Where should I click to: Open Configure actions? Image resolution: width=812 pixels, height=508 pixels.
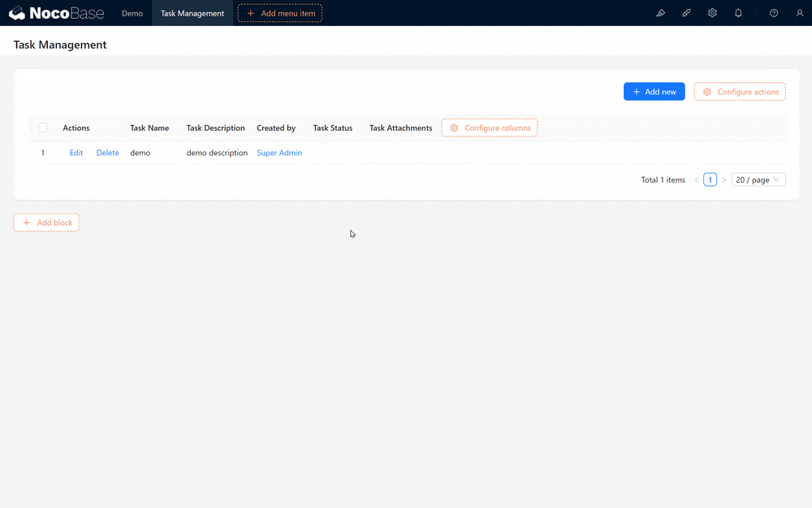click(x=740, y=92)
